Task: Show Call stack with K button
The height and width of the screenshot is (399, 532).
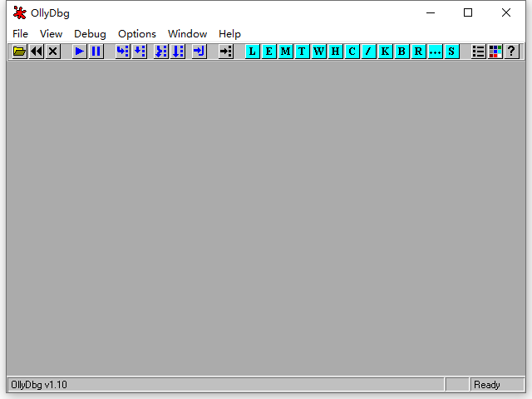Action: (x=386, y=52)
